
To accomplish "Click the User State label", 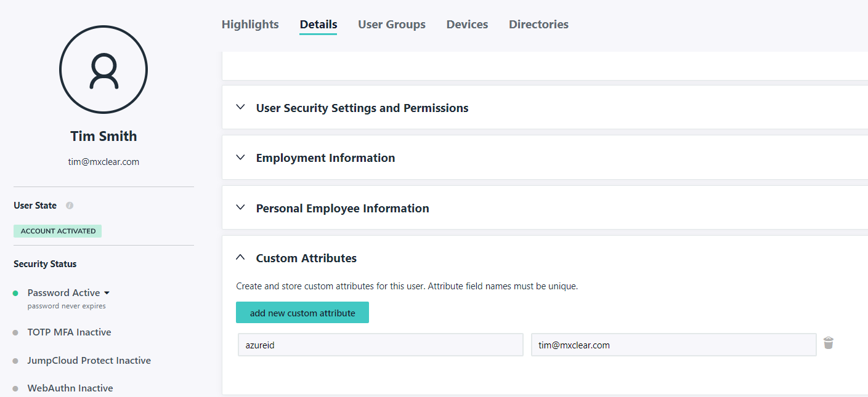I will pos(35,206).
